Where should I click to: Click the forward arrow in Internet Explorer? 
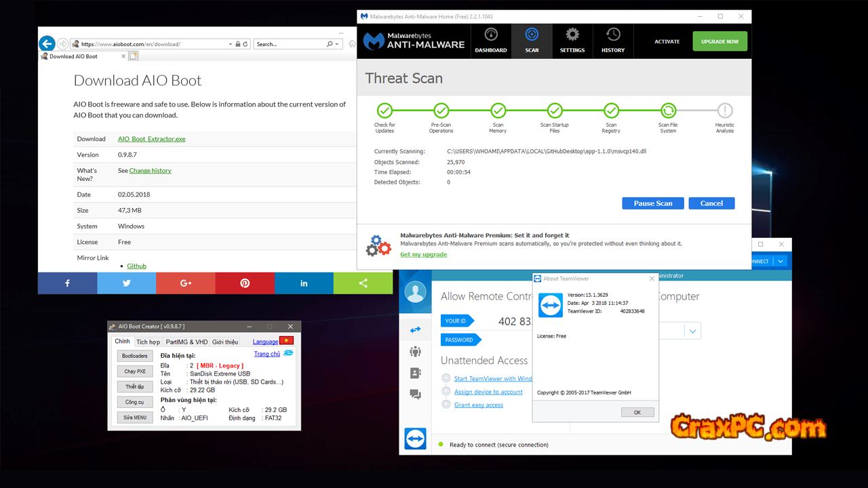point(63,44)
